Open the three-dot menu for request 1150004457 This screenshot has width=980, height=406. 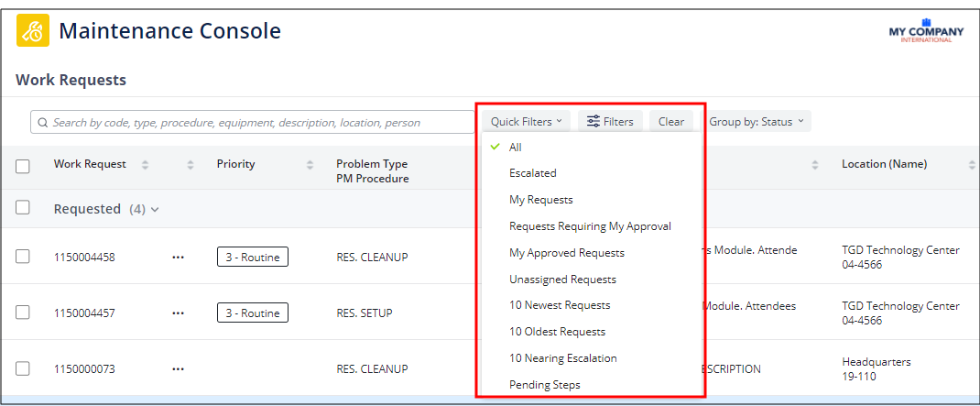pos(178,313)
